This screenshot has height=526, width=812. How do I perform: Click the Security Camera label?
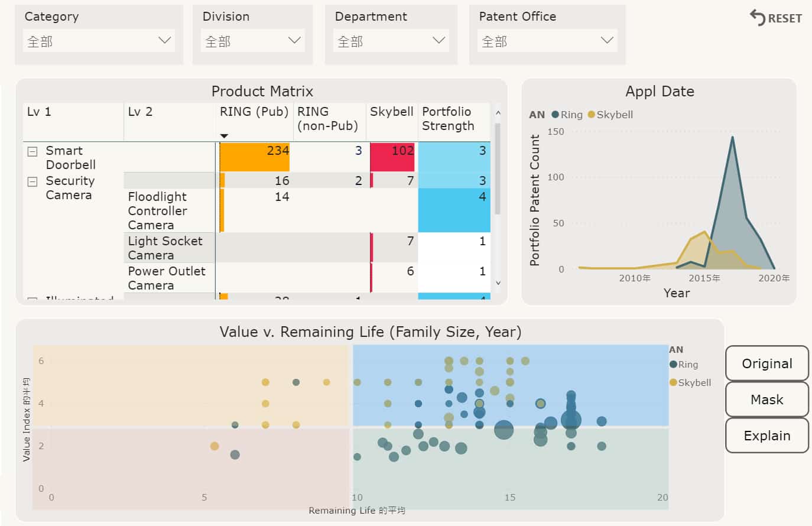70,188
